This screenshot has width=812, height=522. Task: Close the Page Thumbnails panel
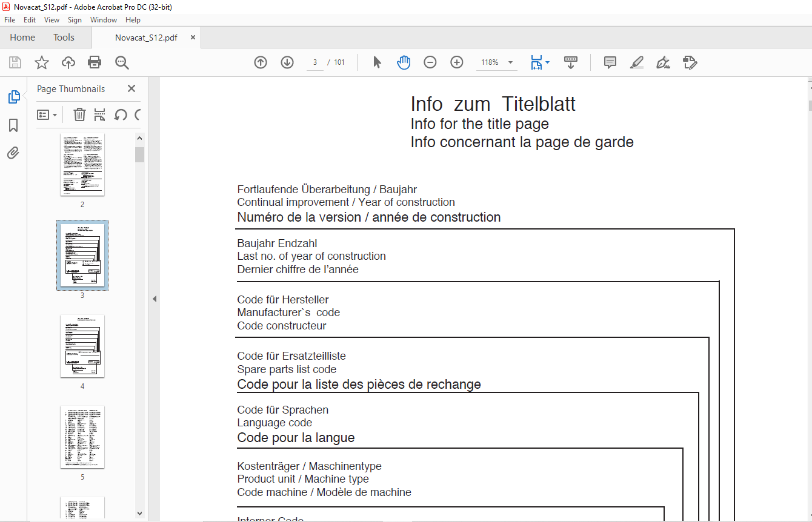click(x=131, y=88)
